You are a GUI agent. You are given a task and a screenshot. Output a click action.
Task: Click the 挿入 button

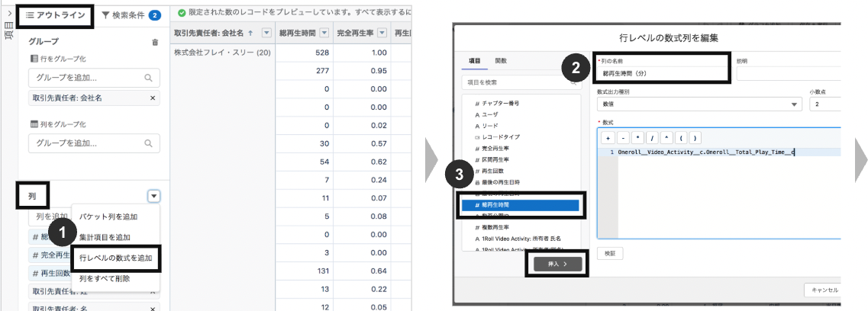click(x=558, y=265)
